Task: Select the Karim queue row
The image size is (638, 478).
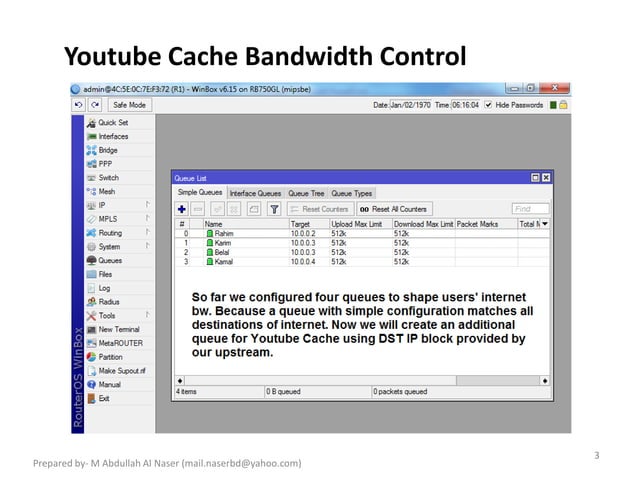Action: (362, 243)
